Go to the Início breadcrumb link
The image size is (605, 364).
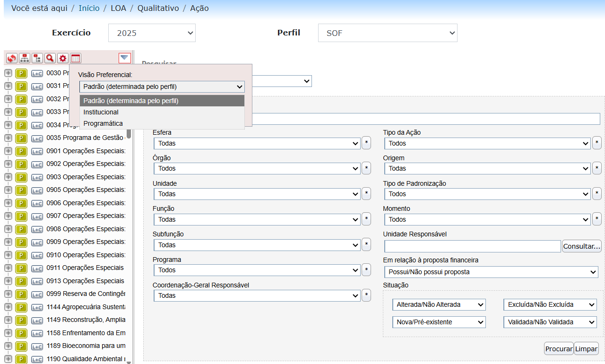[x=89, y=9]
